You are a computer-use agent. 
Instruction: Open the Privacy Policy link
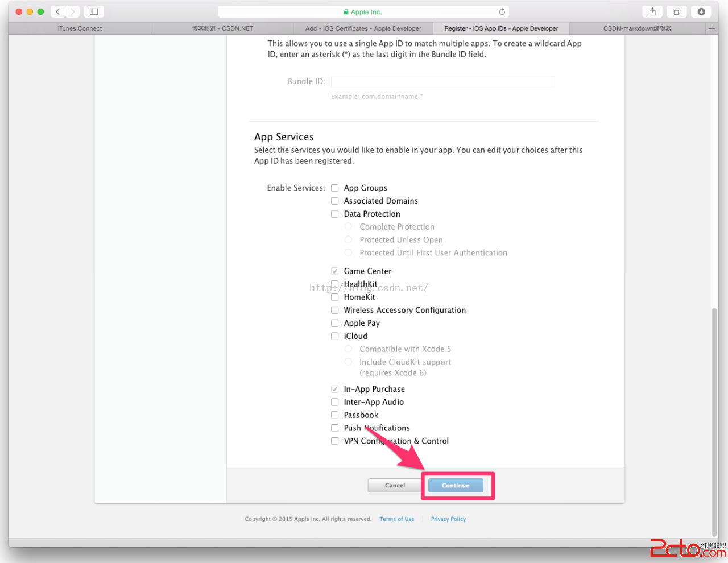point(448,519)
